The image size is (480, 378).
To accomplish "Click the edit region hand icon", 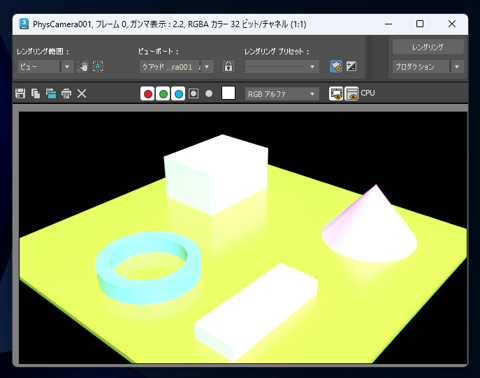I will pyautogui.click(x=82, y=66).
